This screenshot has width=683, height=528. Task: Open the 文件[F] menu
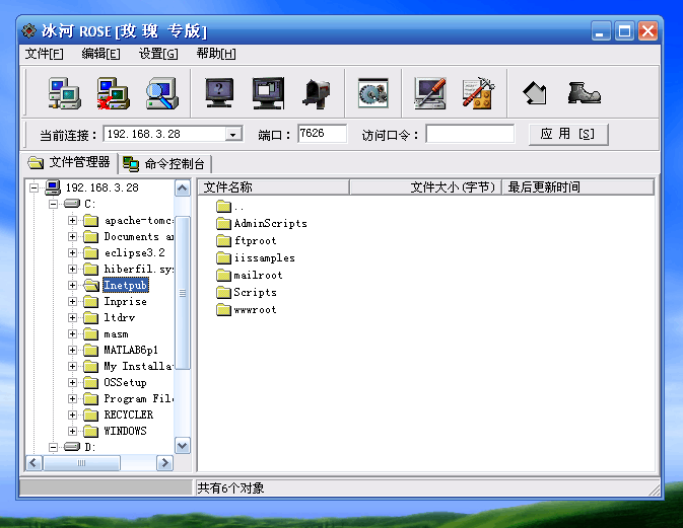click(x=44, y=54)
